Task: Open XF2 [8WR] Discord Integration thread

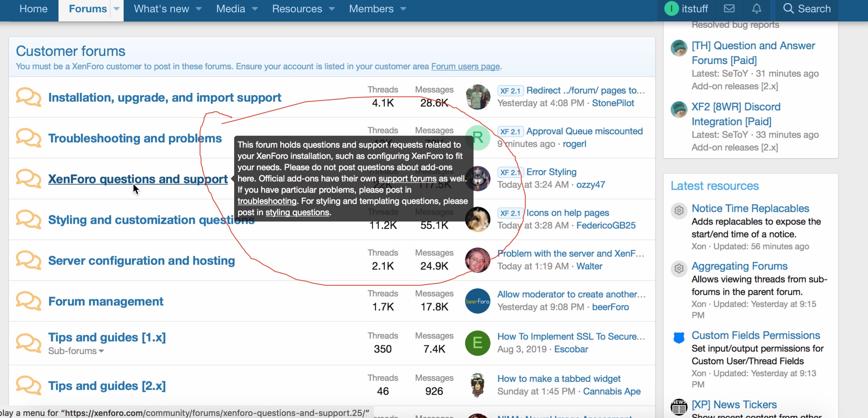Action: pos(736,114)
